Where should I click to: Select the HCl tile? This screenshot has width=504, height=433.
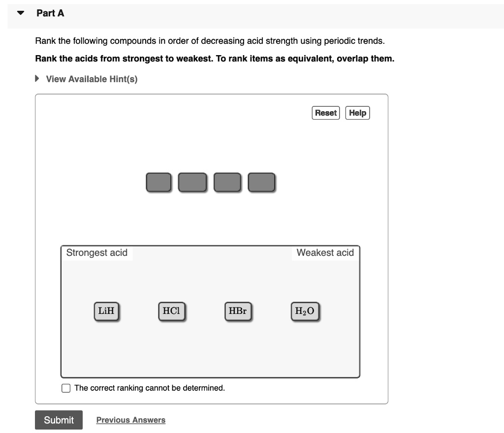pyautogui.click(x=172, y=311)
